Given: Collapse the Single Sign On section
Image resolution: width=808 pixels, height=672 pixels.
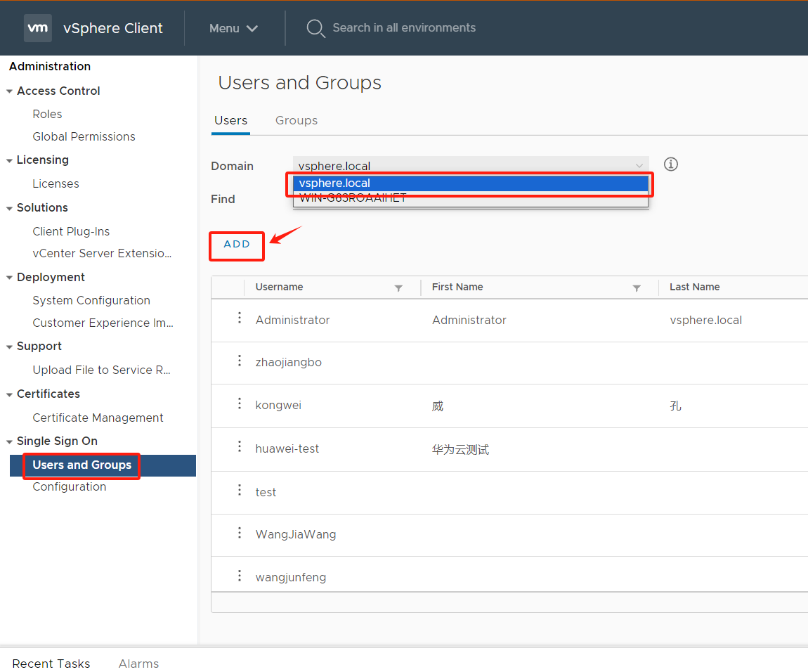Looking at the screenshot, I should pyautogui.click(x=9, y=441).
